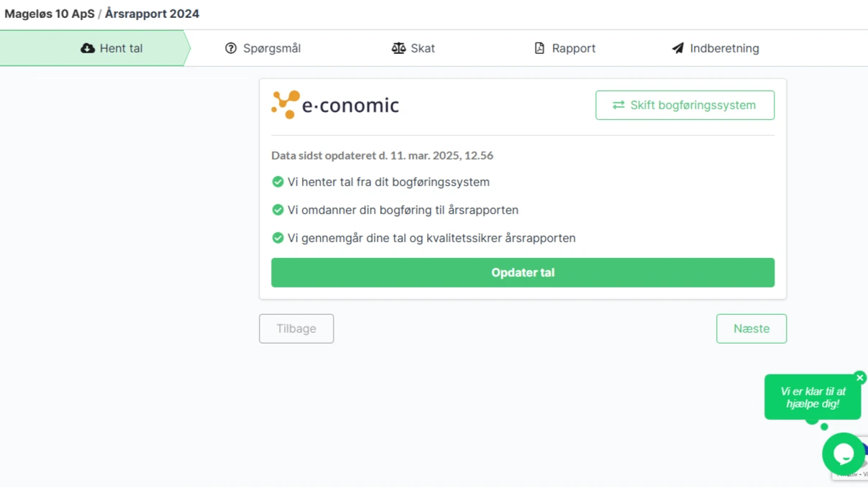Open the Skat step
868x488 pixels.
click(x=413, y=48)
